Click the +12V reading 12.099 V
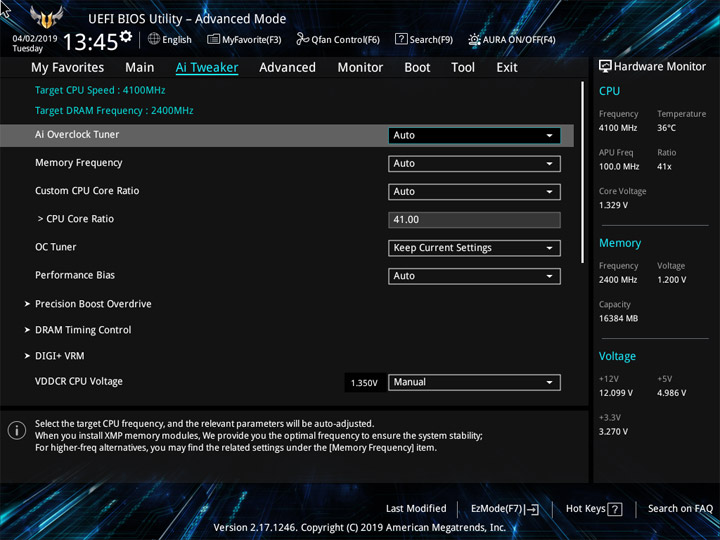Image resolution: width=720 pixels, height=540 pixels. (615, 393)
